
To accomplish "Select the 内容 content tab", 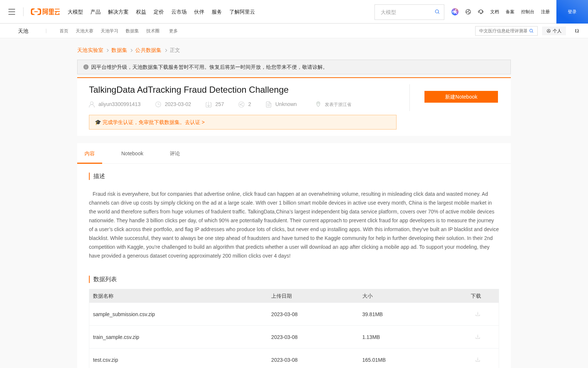I will (90, 153).
